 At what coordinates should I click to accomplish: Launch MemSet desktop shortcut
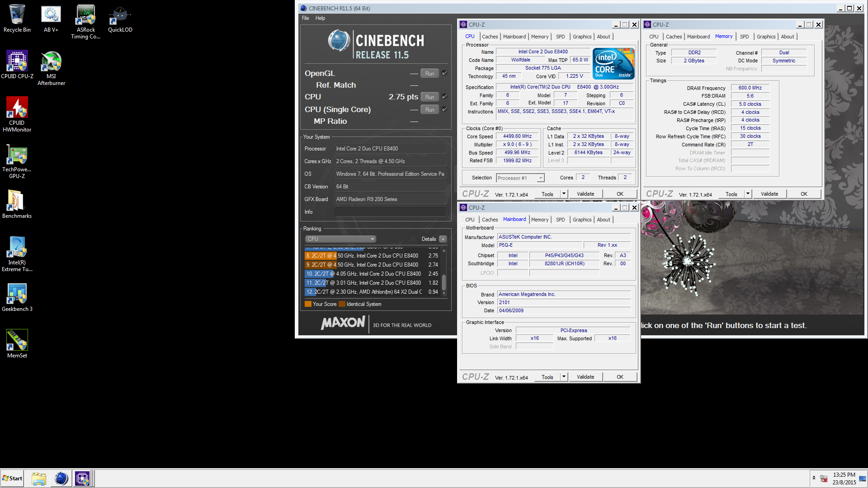click(x=17, y=343)
